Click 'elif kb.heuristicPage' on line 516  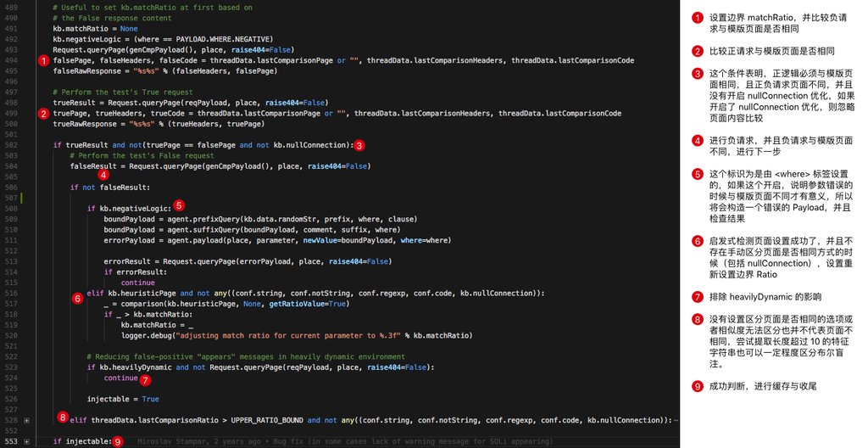click(x=131, y=293)
